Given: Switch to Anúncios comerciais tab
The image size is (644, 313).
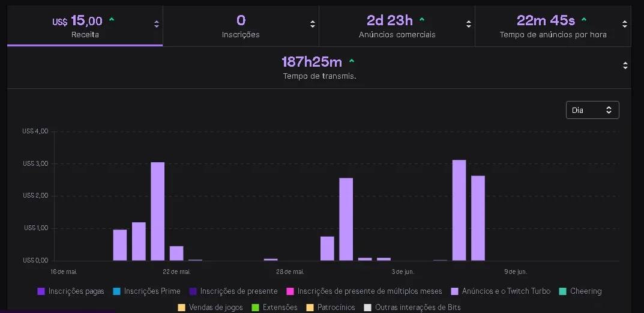Looking at the screenshot, I should tap(397, 26).
